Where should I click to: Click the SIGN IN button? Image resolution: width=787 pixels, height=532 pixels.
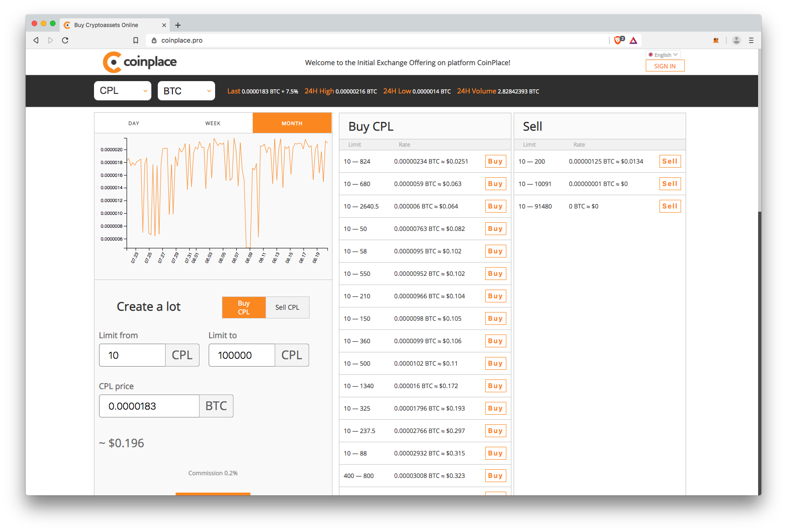[x=665, y=66]
